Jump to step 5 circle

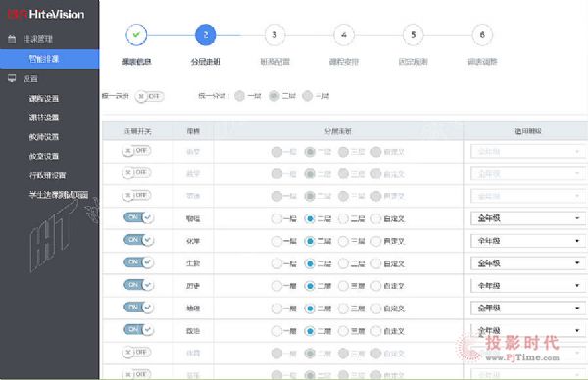pyautogui.click(x=413, y=35)
